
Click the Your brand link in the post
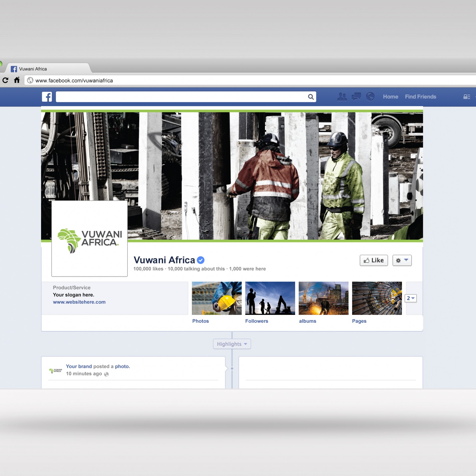[79, 366]
